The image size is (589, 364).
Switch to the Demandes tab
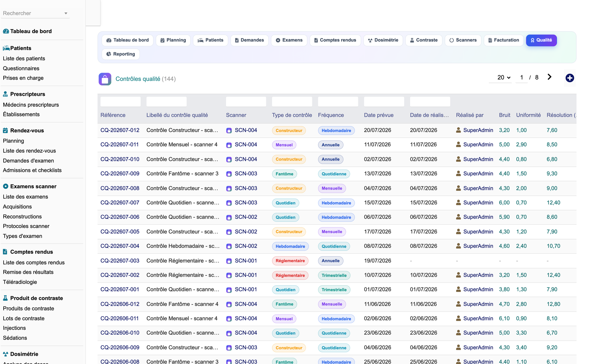tap(249, 40)
